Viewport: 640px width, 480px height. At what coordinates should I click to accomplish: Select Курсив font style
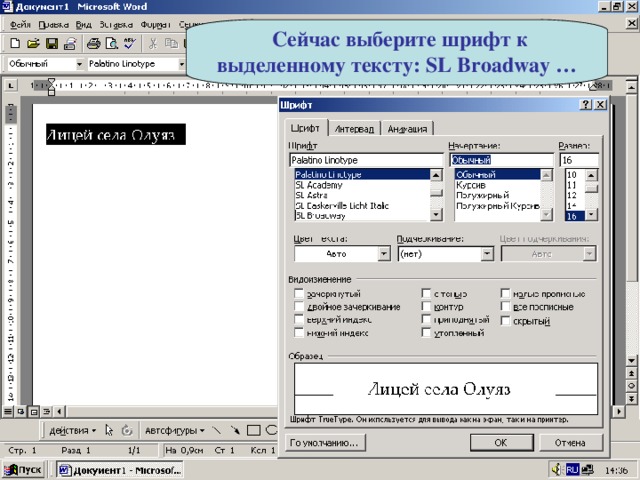497,185
